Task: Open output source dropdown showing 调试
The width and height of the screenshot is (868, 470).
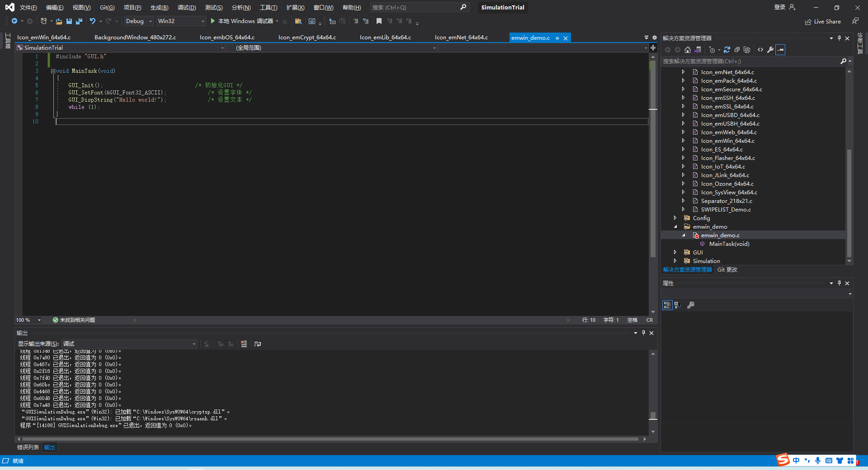Action: click(129, 344)
